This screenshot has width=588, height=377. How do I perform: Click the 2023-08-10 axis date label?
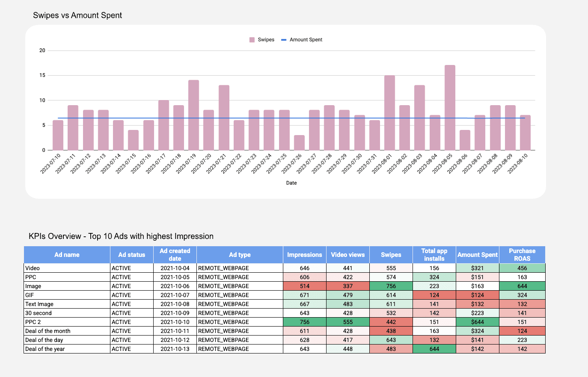pyautogui.click(x=518, y=164)
